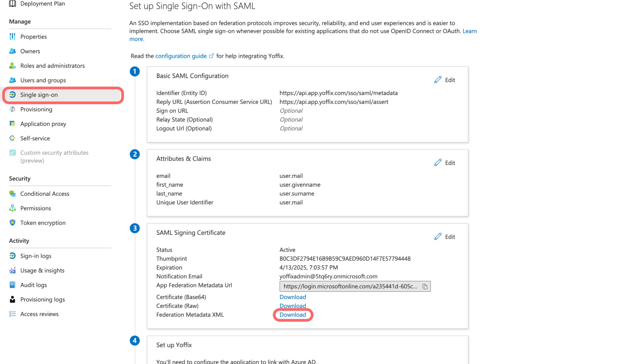Click the Application proxy icon

tap(13, 124)
